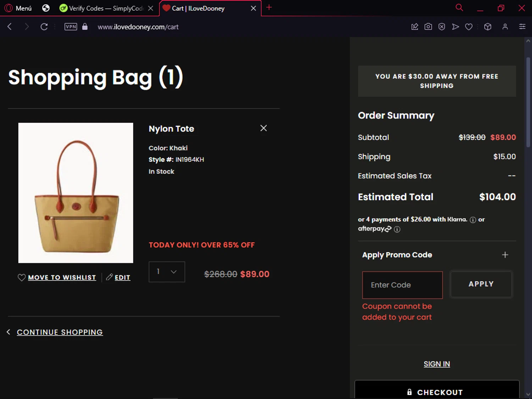Image resolution: width=532 pixels, height=399 pixels.
Task: Click the pencil edit icon
Action: coord(109,277)
